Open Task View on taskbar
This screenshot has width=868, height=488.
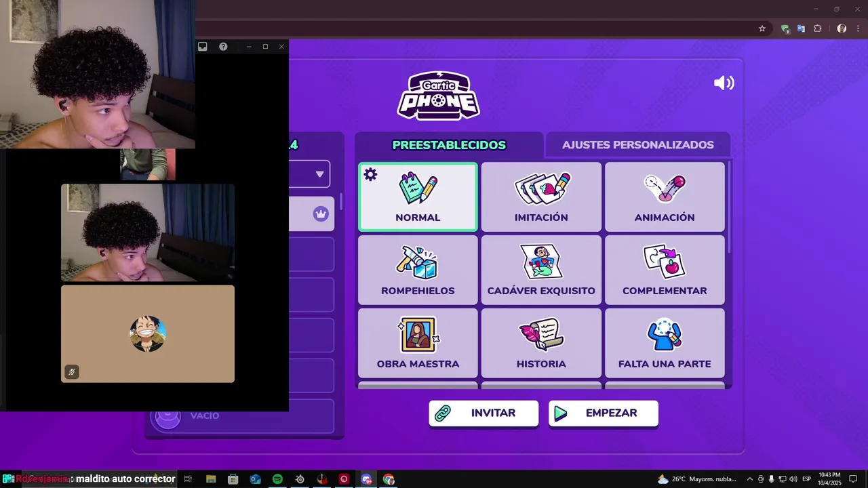pos(189,479)
